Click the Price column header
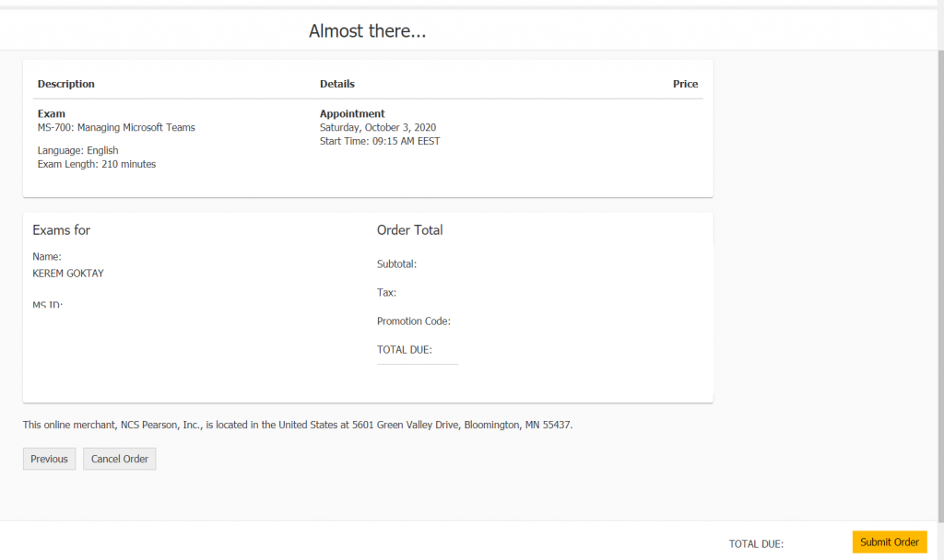 click(x=685, y=84)
